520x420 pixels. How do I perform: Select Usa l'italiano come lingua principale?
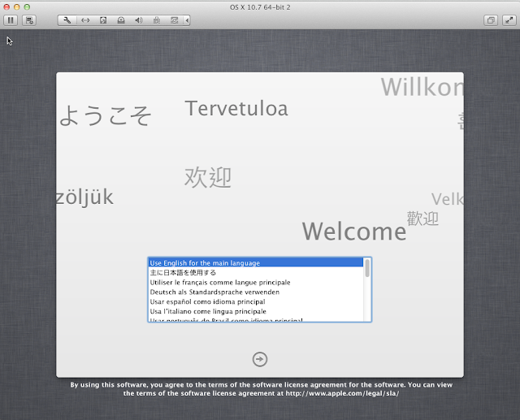click(255, 311)
